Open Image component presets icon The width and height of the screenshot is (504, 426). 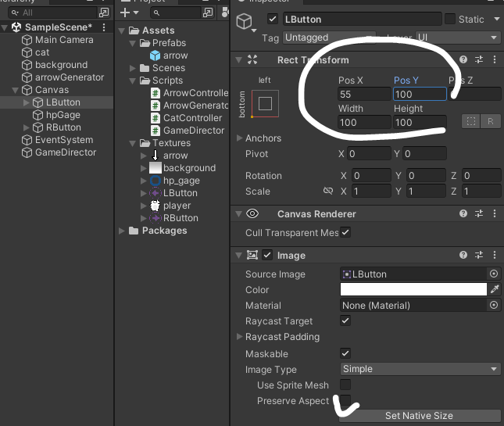pos(479,255)
